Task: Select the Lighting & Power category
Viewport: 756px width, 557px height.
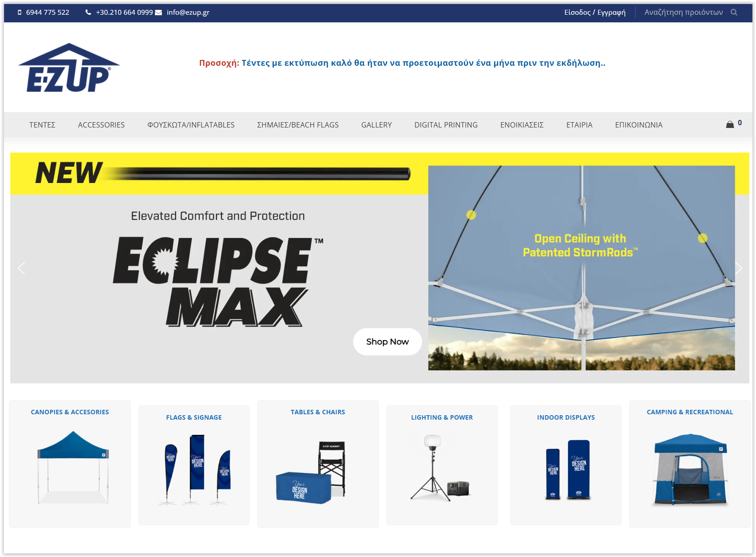Action: (x=442, y=465)
